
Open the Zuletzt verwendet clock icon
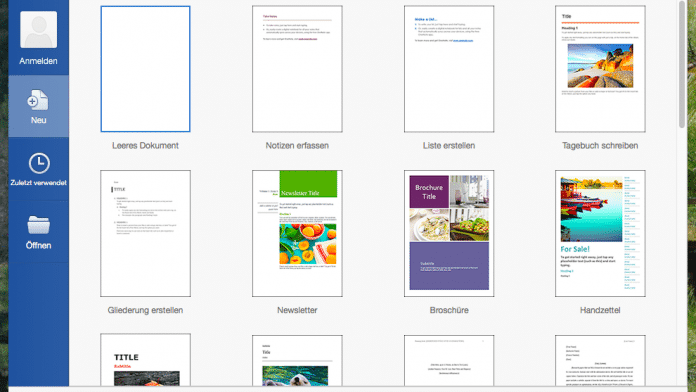click(x=39, y=163)
